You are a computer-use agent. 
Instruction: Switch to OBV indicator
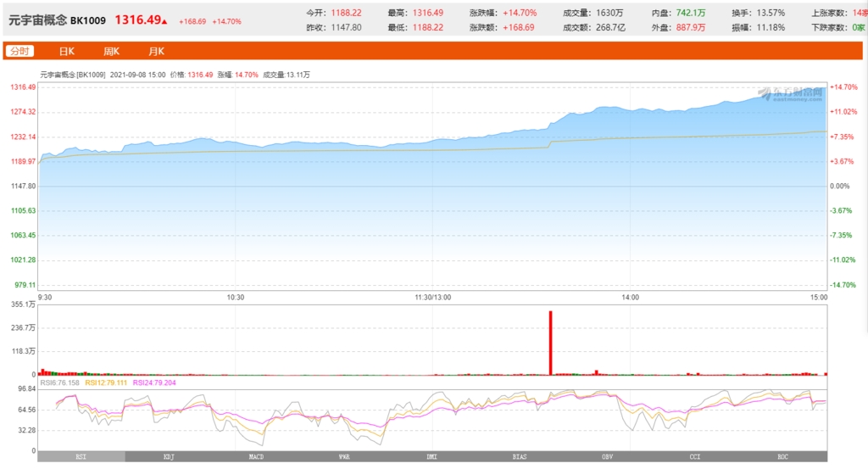pyautogui.click(x=607, y=457)
